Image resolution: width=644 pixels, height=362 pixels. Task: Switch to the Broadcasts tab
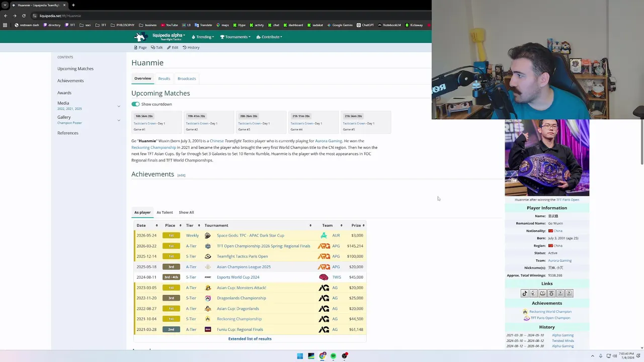click(187, 78)
